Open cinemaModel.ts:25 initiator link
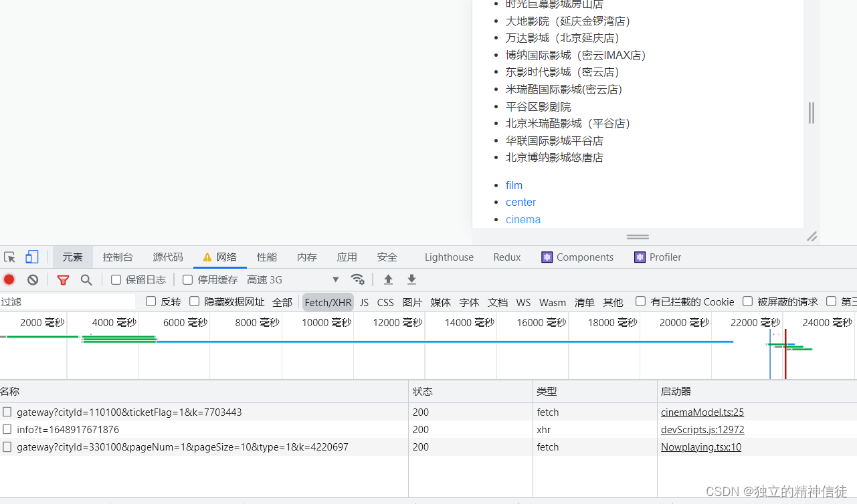Image resolution: width=857 pixels, height=504 pixels. click(702, 412)
